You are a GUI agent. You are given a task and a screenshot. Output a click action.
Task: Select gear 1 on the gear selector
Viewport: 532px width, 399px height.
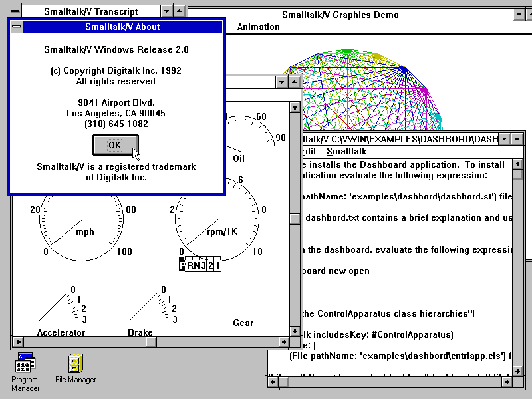point(217,264)
